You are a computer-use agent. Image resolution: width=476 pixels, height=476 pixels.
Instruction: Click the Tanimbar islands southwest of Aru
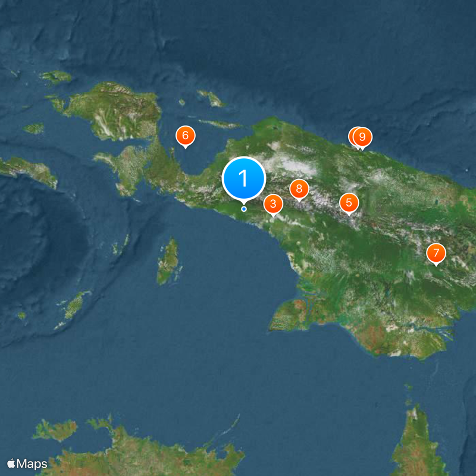point(74,306)
